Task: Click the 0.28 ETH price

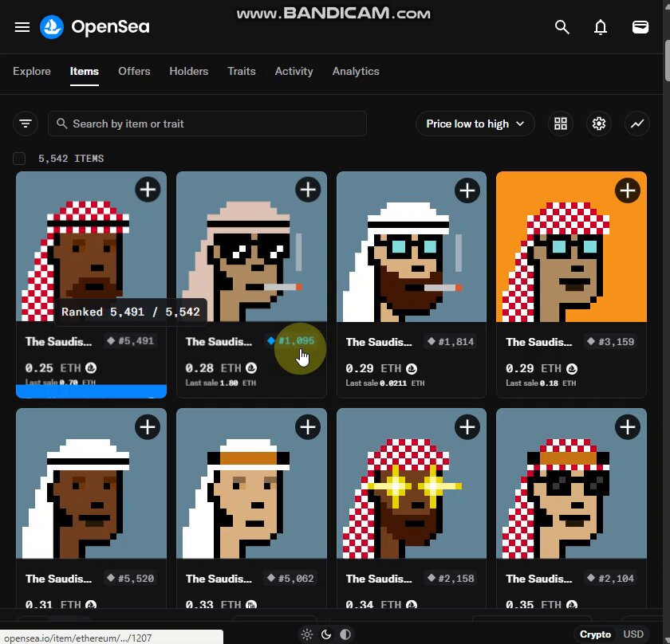Action: [x=221, y=368]
